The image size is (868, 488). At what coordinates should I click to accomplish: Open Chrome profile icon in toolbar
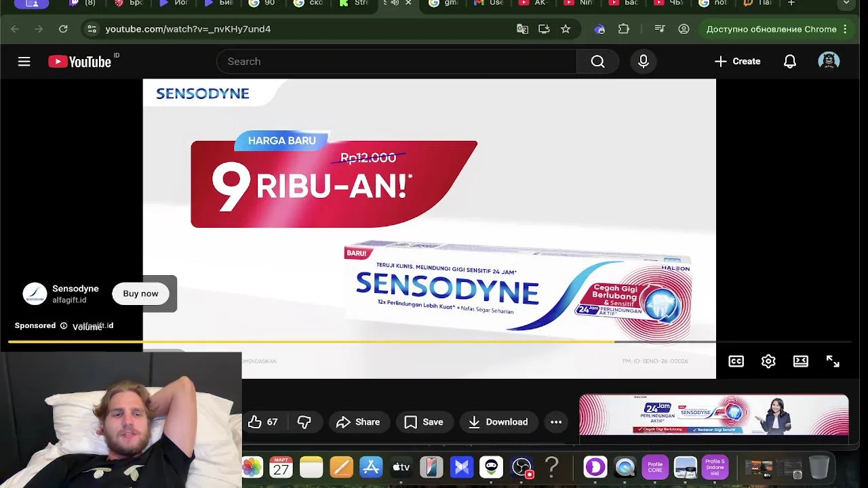pyautogui.click(x=684, y=29)
